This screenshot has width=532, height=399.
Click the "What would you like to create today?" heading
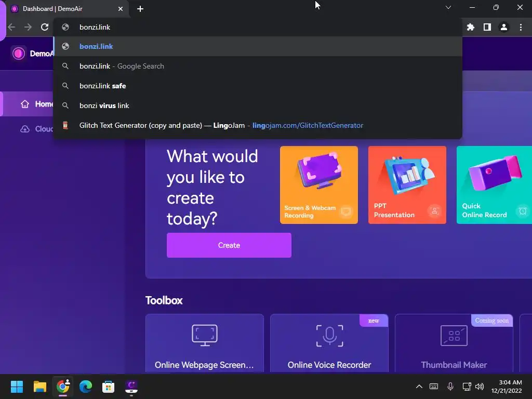pos(212,187)
